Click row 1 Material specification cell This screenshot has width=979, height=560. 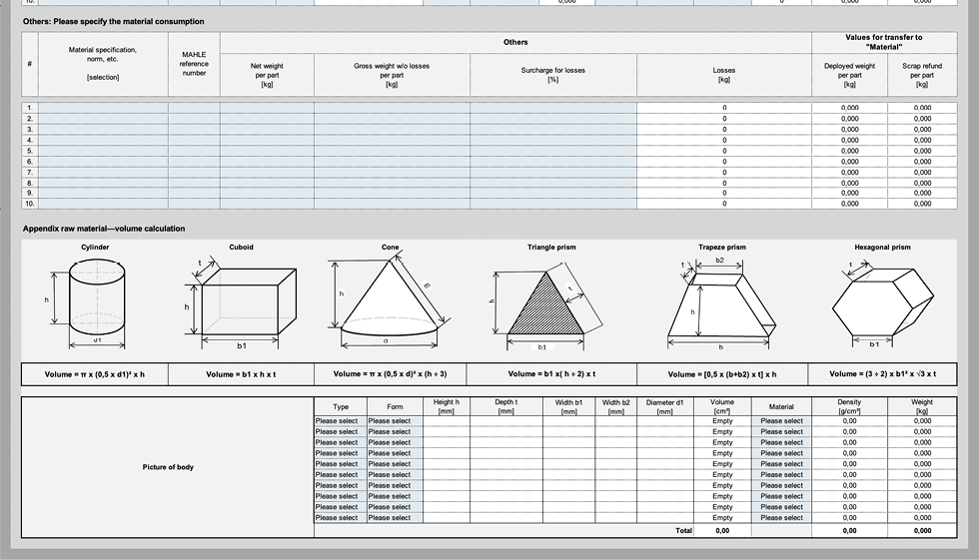pos(103,108)
